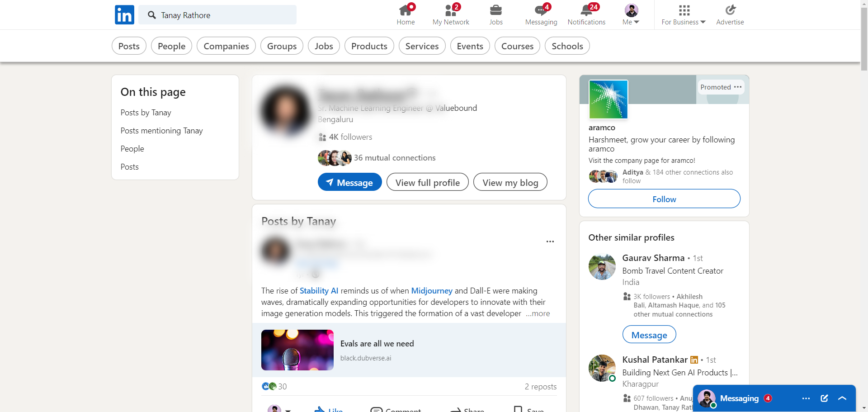Jump to Posts by Tanay section
The width and height of the screenshot is (868, 412).
coord(146,113)
